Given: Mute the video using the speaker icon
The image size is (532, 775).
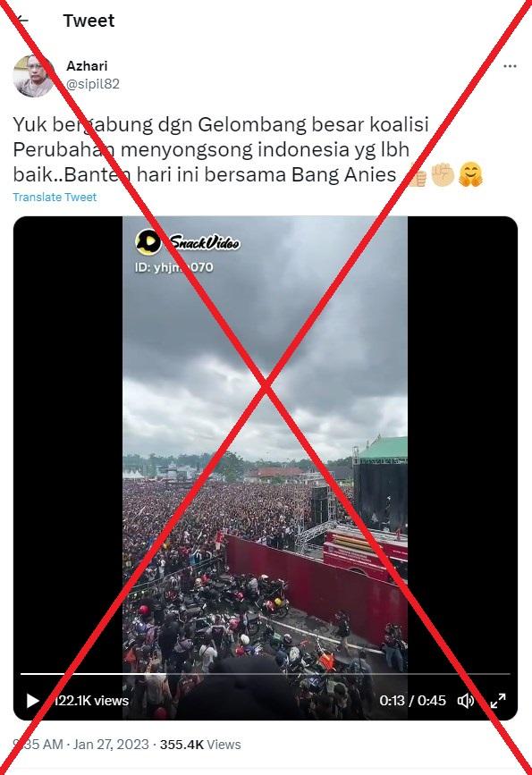Looking at the screenshot, I should click(x=465, y=701).
